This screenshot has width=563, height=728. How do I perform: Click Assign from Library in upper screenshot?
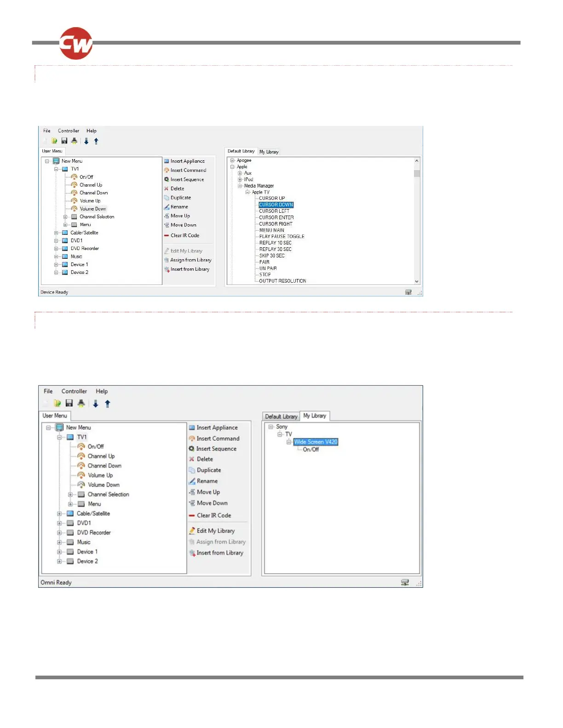[x=188, y=260]
